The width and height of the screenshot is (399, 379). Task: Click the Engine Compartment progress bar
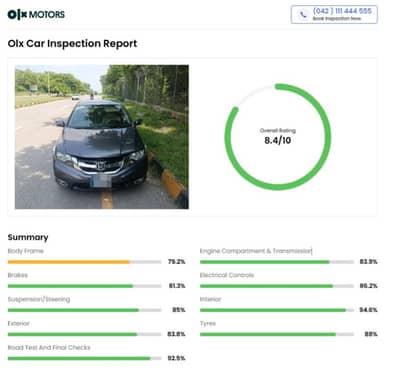click(277, 262)
